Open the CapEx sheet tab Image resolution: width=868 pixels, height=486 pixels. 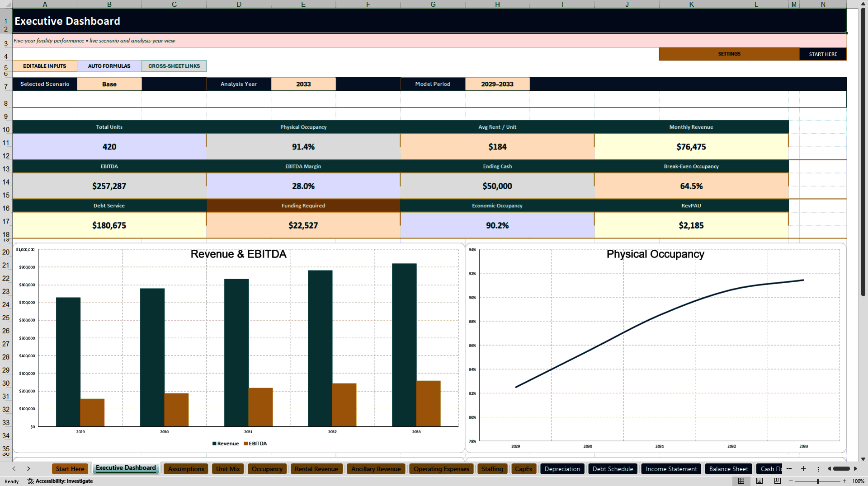[x=524, y=469]
